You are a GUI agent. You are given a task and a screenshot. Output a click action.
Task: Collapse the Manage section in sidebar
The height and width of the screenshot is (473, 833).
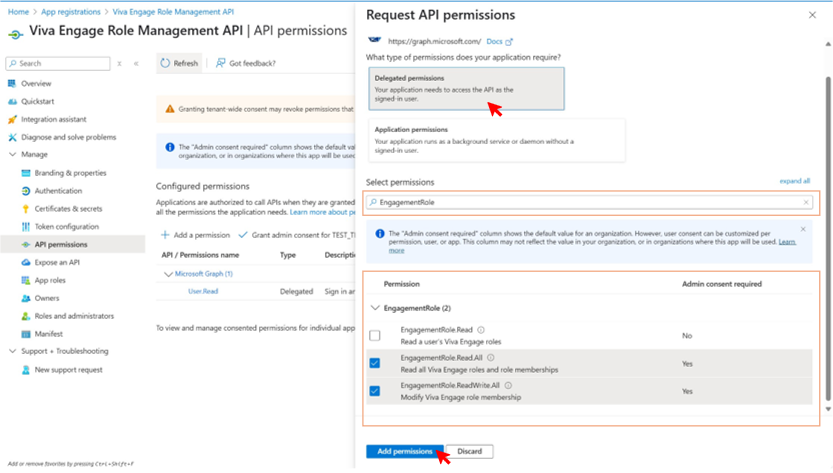click(13, 154)
